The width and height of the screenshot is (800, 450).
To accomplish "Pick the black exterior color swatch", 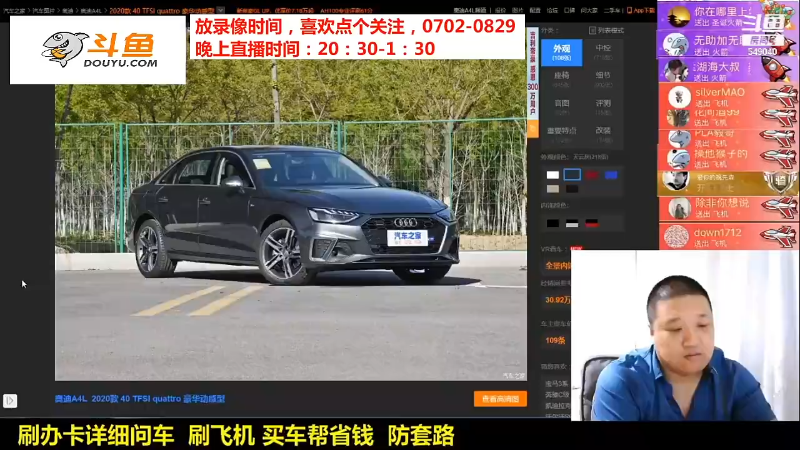I will tap(572, 189).
